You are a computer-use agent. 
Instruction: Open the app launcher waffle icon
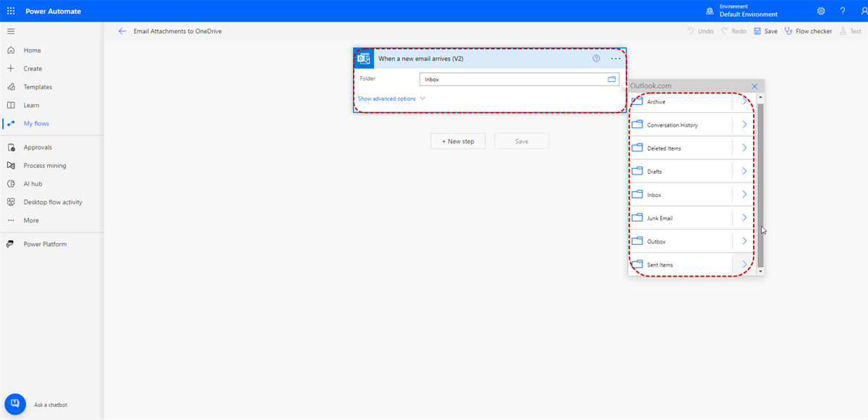11,11
